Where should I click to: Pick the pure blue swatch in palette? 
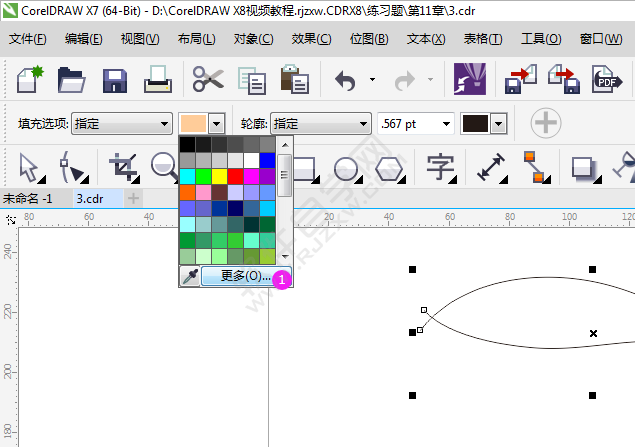[267, 160]
